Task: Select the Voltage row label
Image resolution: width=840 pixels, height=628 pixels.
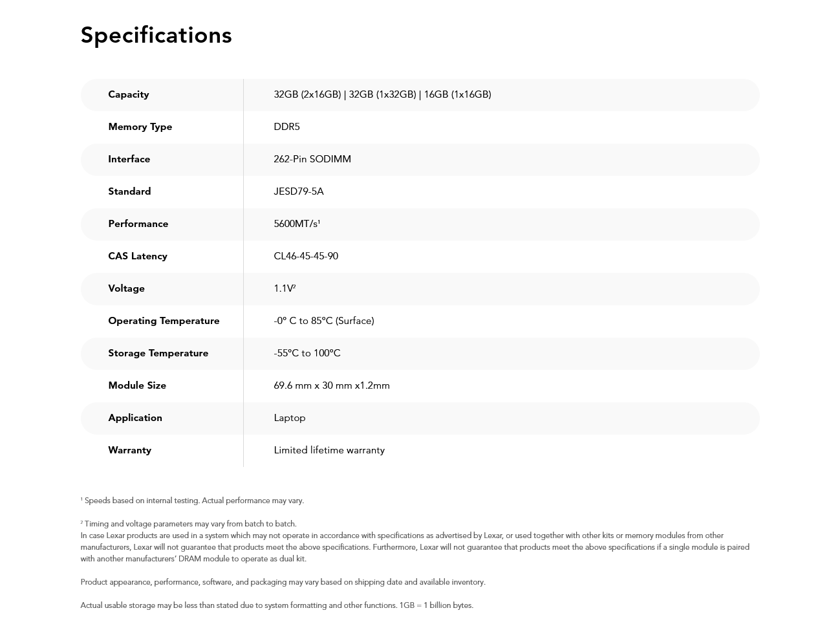Action: coord(127,288)
